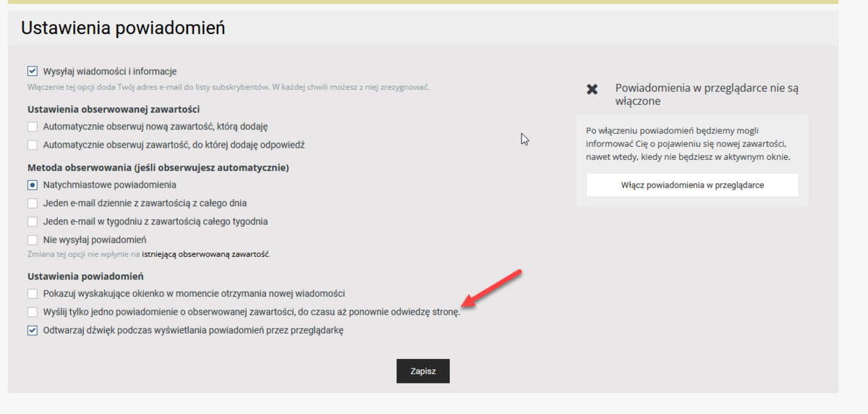The width and height of the screenshot is (868, 414).
Task: Click the Powiadomienia w przeglądarce nie są włączone title
Action: (707, 95)
